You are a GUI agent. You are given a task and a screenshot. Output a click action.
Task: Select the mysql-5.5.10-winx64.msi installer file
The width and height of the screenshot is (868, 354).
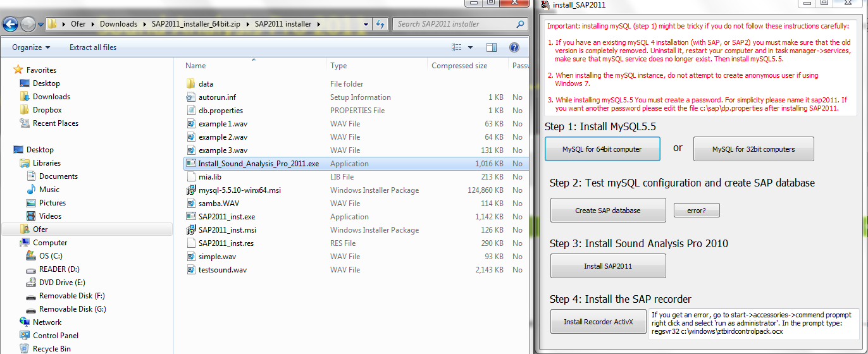(239, 190)
